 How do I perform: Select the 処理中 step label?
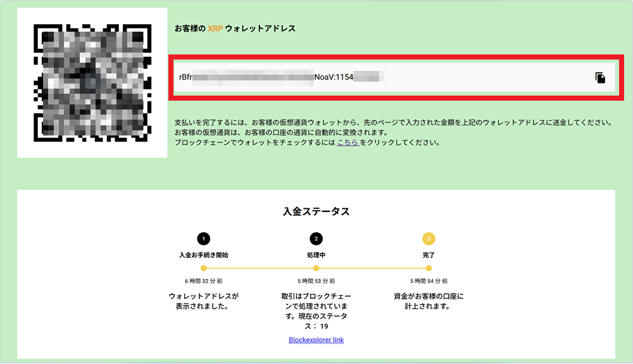pyautogui.click(x=316, y=255)
